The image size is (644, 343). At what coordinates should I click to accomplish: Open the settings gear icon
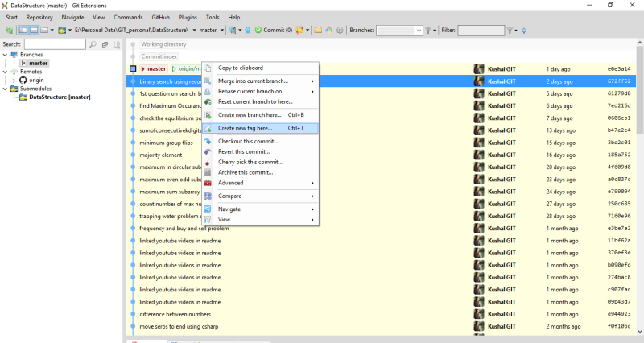[x=340, y=30]
